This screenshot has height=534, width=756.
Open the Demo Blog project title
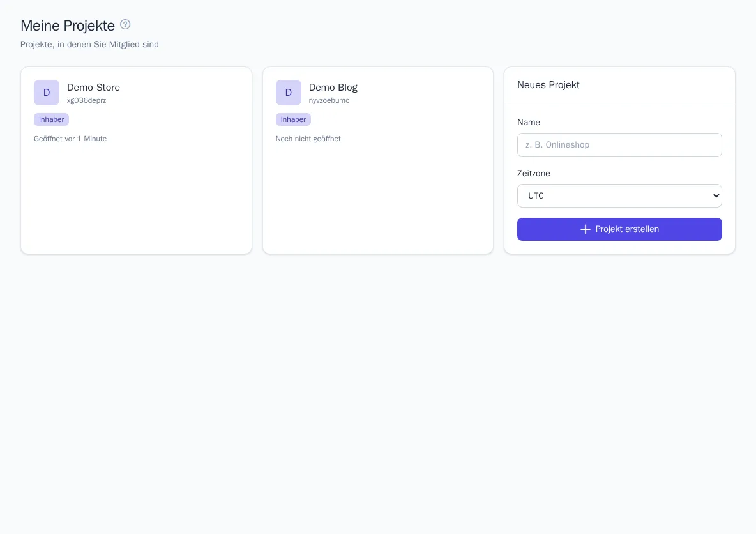333,88
